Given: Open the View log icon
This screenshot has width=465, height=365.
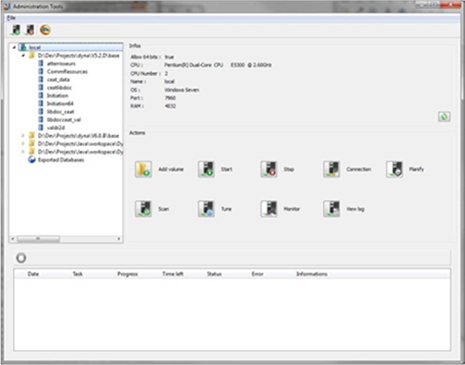Looking at the screenshot, I should click(x=331, y=209).
